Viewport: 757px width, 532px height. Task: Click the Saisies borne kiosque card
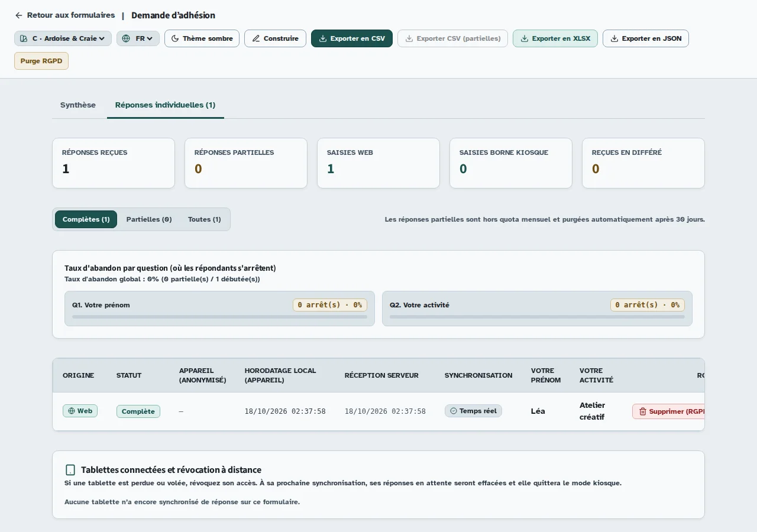click(x=511, y=163)
